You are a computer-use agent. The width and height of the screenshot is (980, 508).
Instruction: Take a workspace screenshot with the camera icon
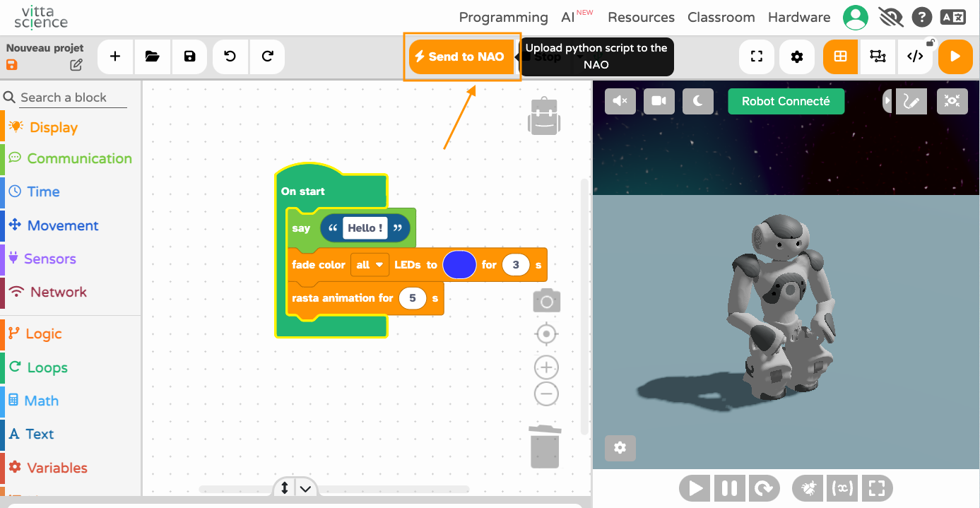(546, 301)
